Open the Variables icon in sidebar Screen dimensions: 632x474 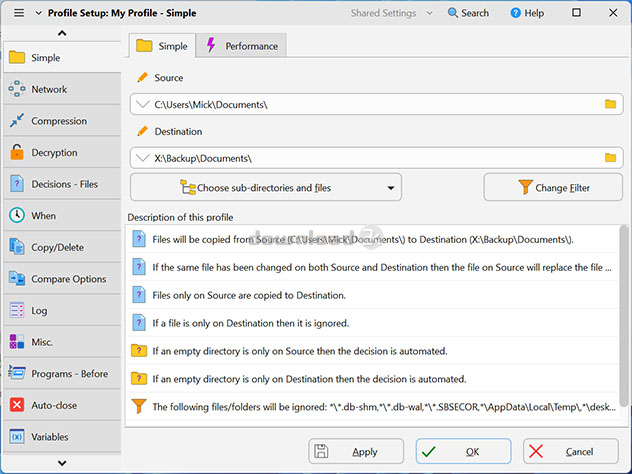pos(17,437)
